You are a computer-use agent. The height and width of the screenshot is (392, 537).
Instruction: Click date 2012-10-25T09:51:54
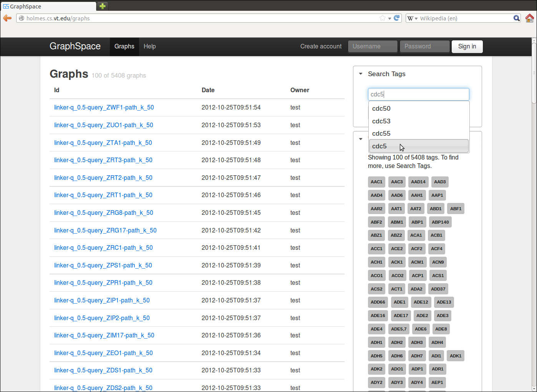[x=231, y=108]
